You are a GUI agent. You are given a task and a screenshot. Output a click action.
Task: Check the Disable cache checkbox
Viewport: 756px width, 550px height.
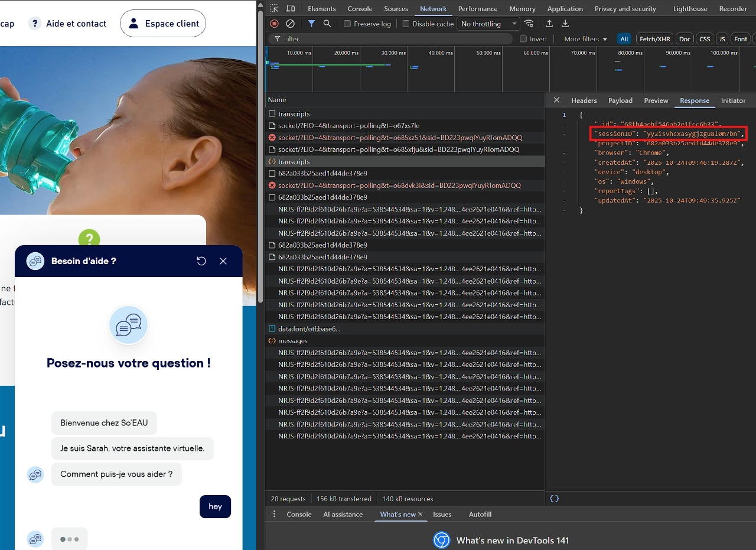[406, 24]
